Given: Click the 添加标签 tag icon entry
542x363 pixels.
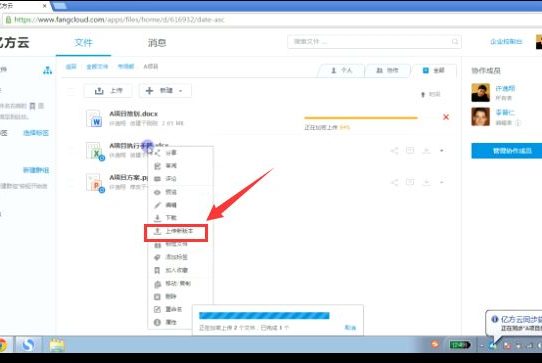Looking at the screenshot, I should [171, 257].
